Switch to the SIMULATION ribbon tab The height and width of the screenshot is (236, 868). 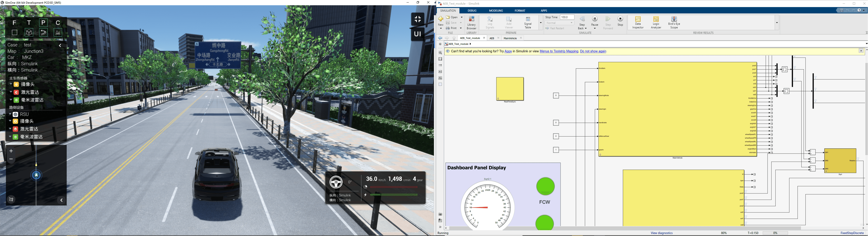click(x=448, y=11)
